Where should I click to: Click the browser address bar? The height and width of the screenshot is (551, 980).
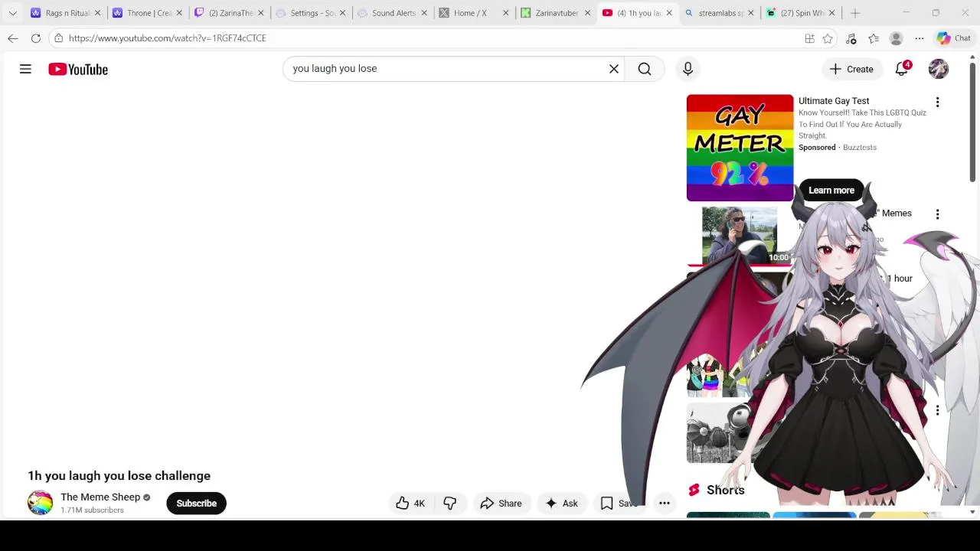pos(429,38)
